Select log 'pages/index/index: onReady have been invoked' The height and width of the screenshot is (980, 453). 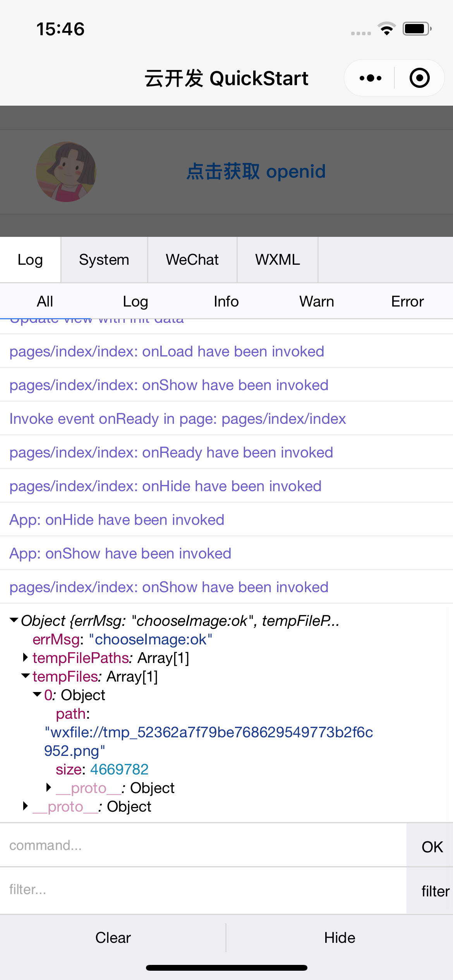[x=226, y=452]
